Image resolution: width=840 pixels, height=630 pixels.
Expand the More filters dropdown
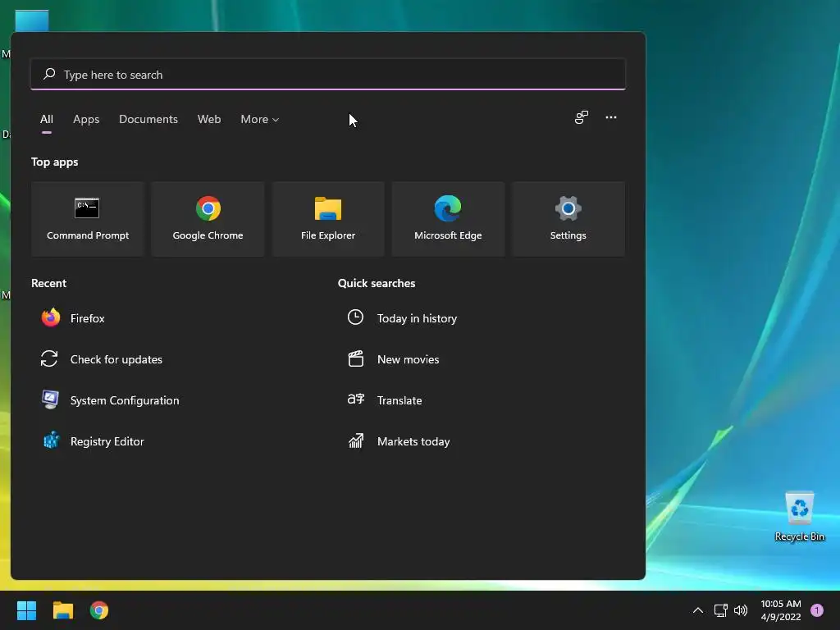pos(260,119)
